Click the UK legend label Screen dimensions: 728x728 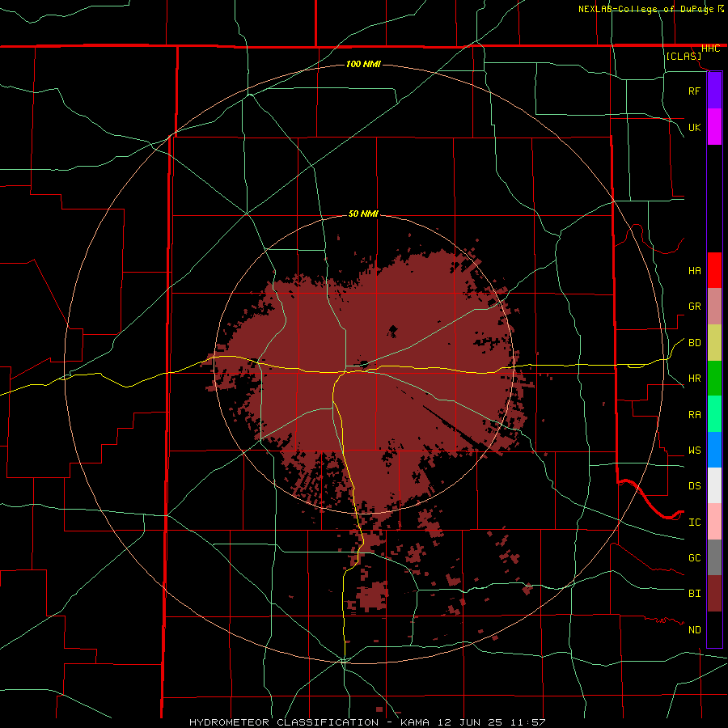(694, 128)
